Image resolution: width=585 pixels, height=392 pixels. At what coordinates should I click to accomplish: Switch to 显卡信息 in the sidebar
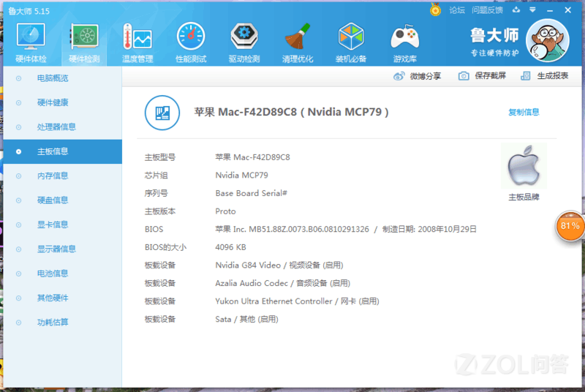pyautogui.click(x=53, y=225)
